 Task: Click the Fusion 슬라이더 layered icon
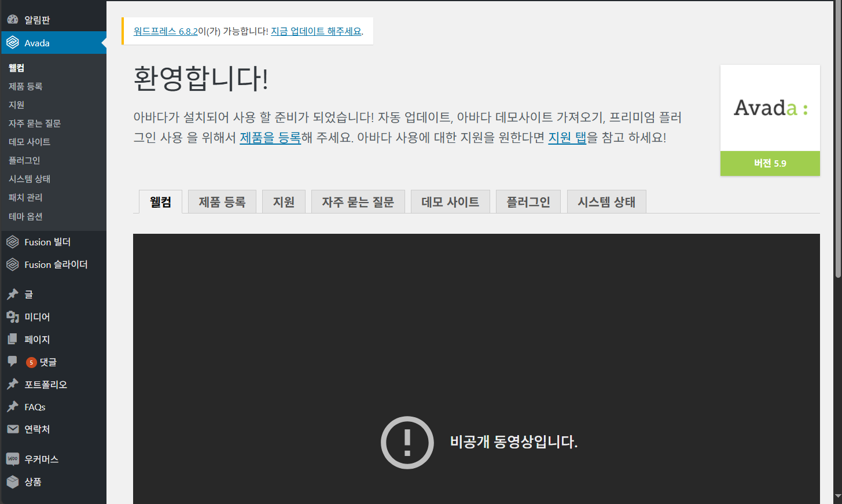(x=13, y=264)
